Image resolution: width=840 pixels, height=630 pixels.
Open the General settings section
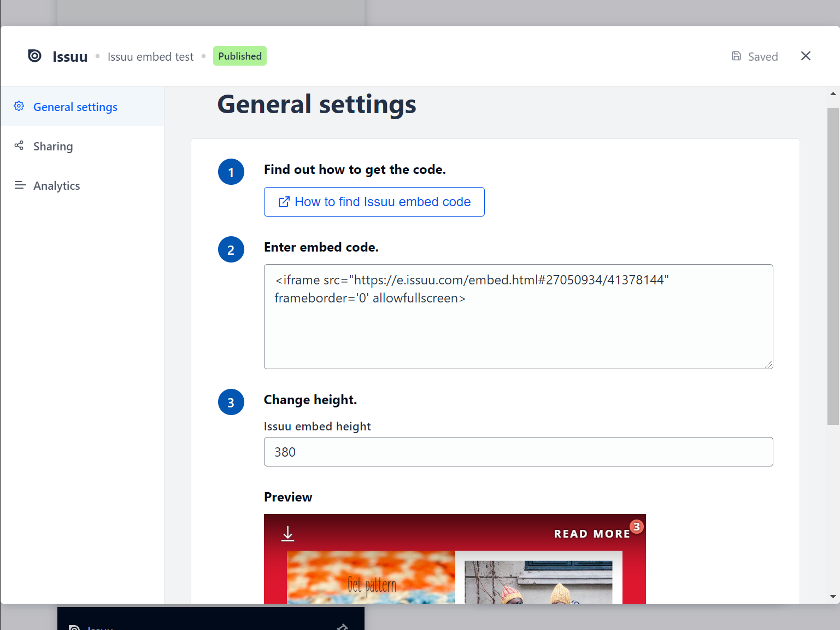click(75, 107)
